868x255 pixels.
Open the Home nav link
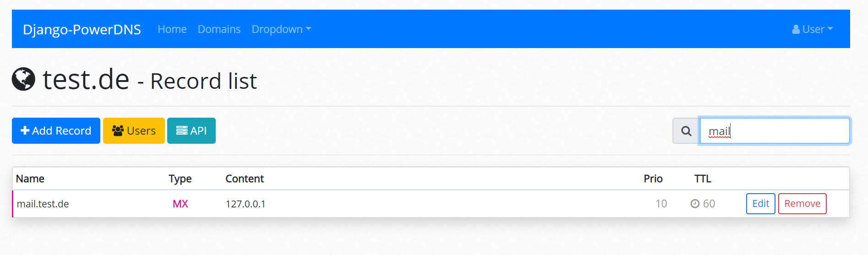click(172, 29)
